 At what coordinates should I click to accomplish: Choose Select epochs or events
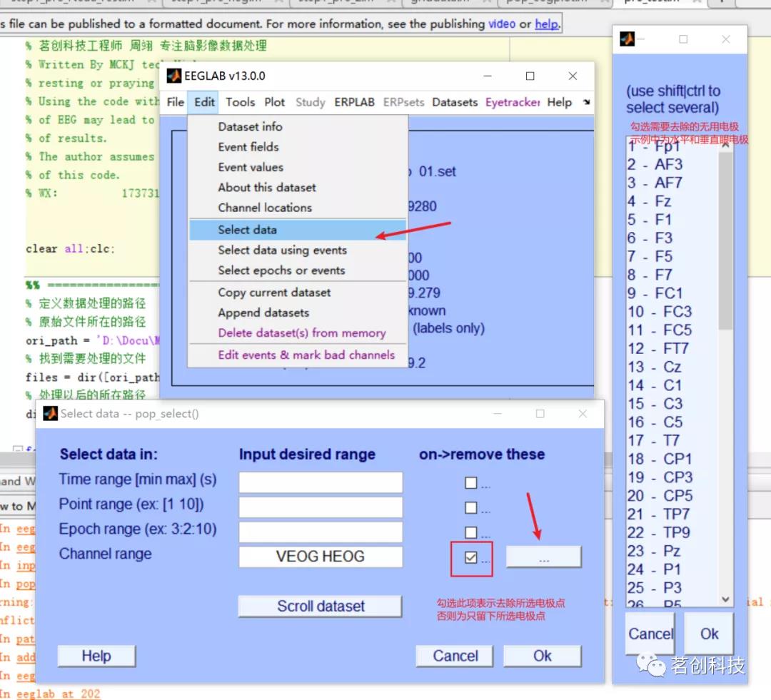[298, 270]
